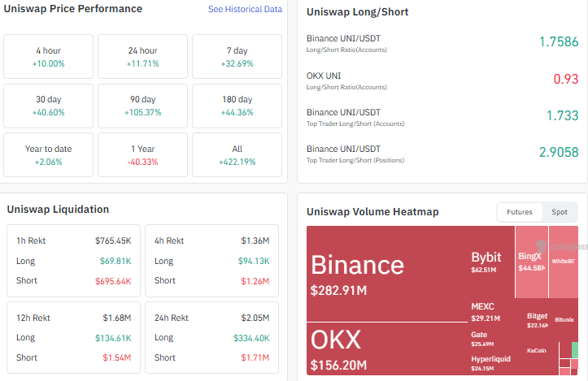
Task: Click the 24h Long value $334.40K
Action: 251,338
